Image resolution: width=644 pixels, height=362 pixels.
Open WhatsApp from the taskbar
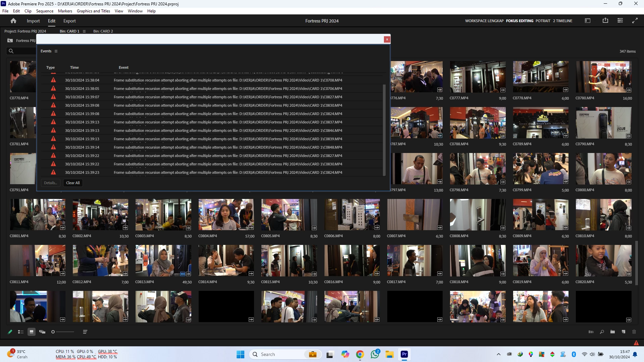[x=375, y=354]
